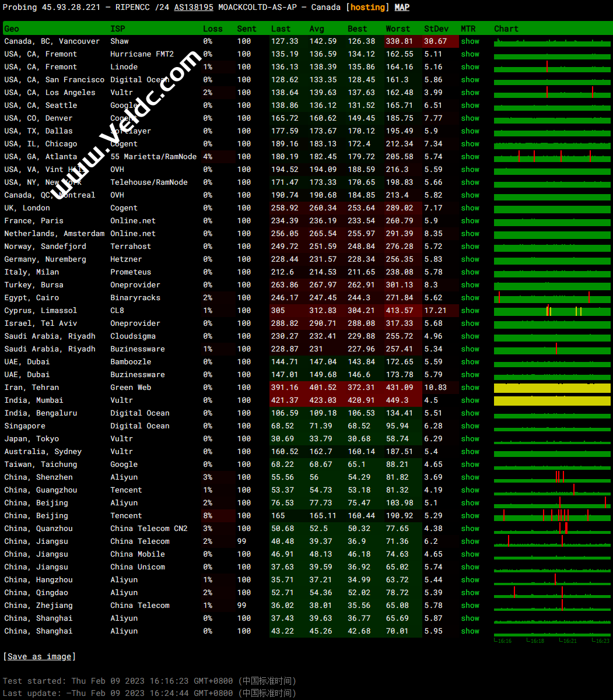Show MTR for Iran Tehran Green Web
Screen dimensions: 613x700
click(x=470, y=388)
